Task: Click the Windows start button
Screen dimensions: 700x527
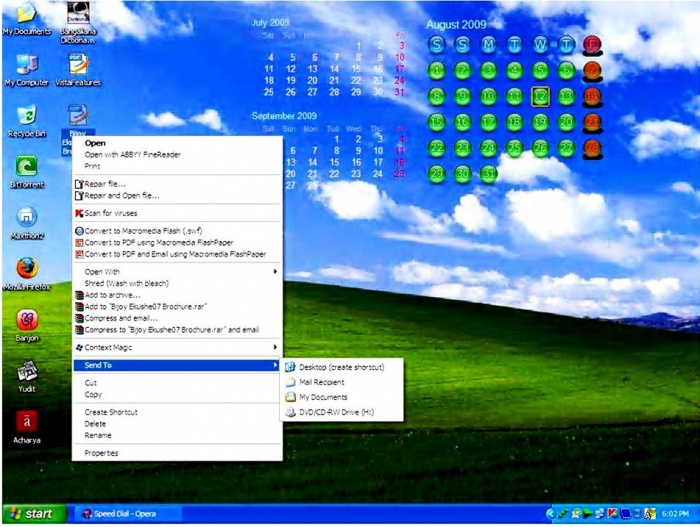Action: [x=34, y=514]
